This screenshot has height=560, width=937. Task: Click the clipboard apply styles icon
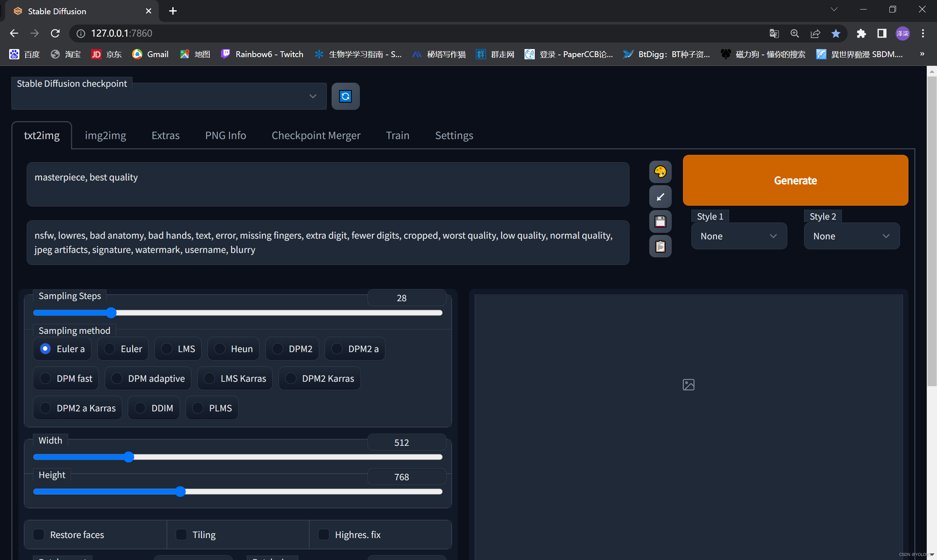660,246
